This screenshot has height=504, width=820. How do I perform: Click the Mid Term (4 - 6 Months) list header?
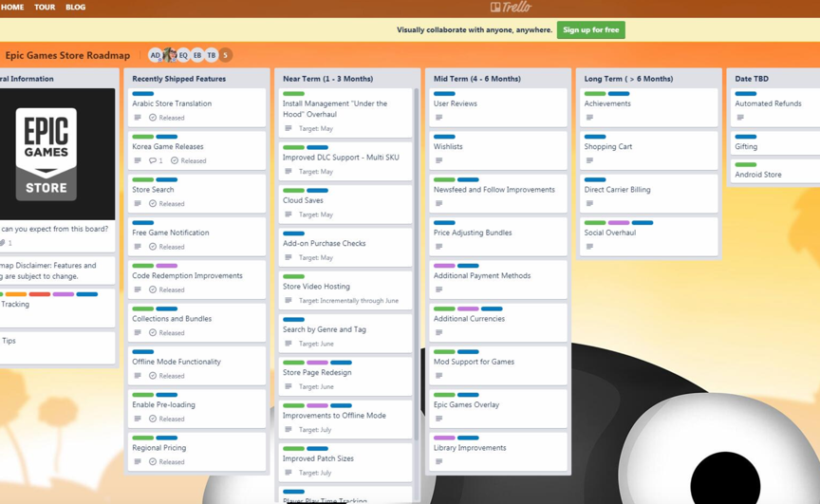pos(477,79)
